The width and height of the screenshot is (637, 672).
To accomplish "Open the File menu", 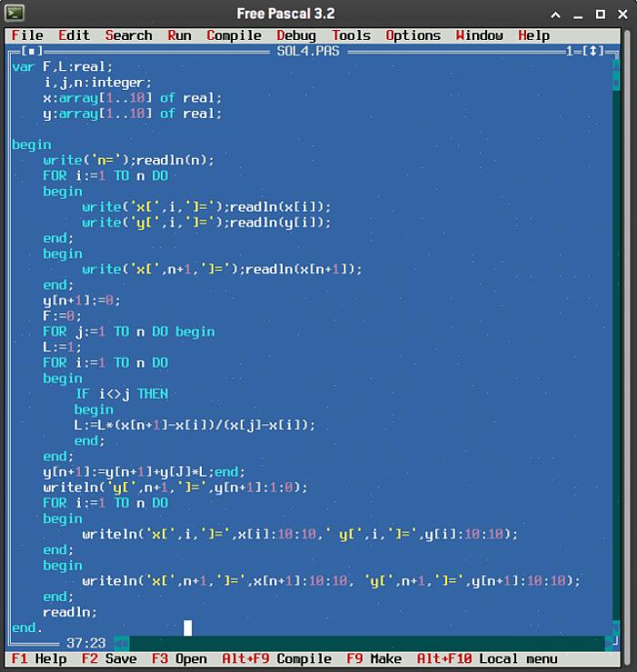I will tap(27, 35).
